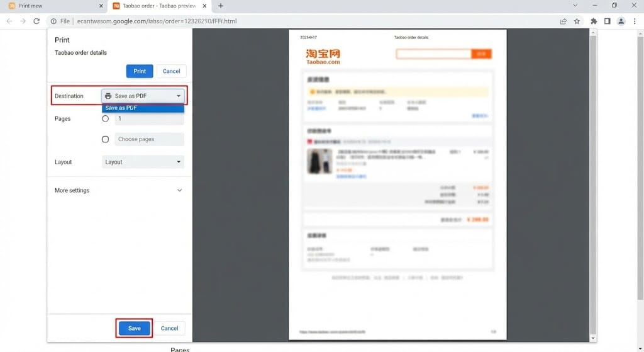Open new tab with plus icon

coord(221,6)
